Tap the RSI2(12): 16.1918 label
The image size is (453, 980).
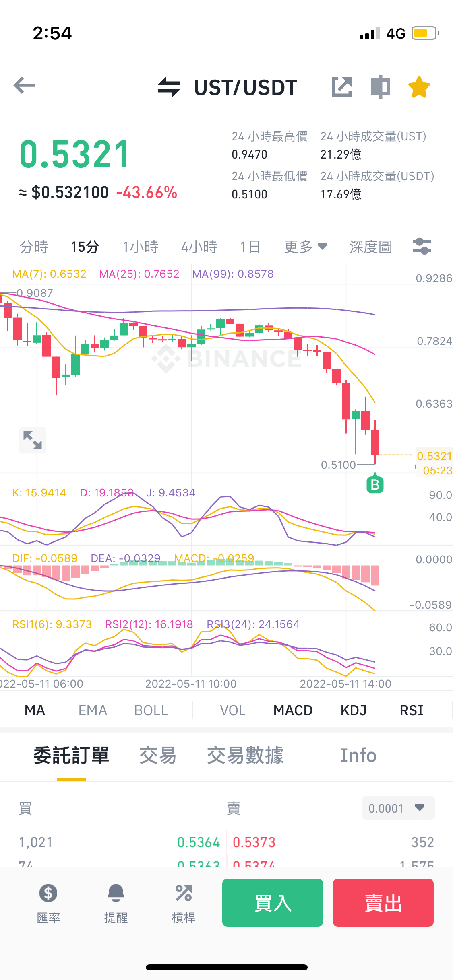point(149,624)
